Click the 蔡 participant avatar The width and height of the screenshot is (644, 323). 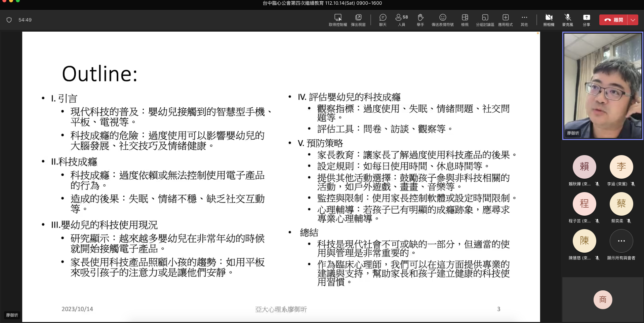tap(621, 204)
